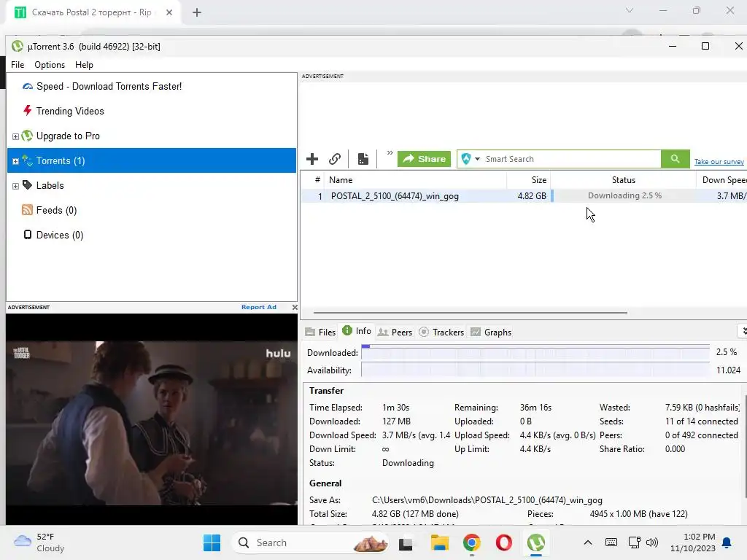Open Google Chrome from the taskbar
Viewport: 747px width, 560px height.
pos(472,542)
